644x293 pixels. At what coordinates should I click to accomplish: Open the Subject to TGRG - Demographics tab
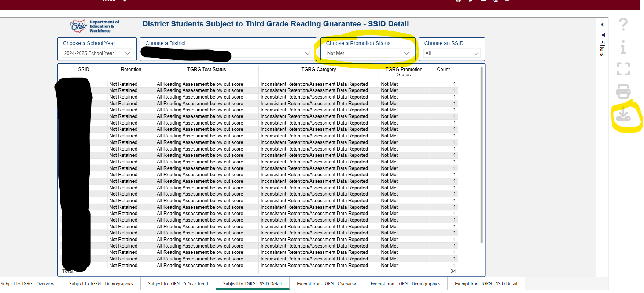coord(101,284)
